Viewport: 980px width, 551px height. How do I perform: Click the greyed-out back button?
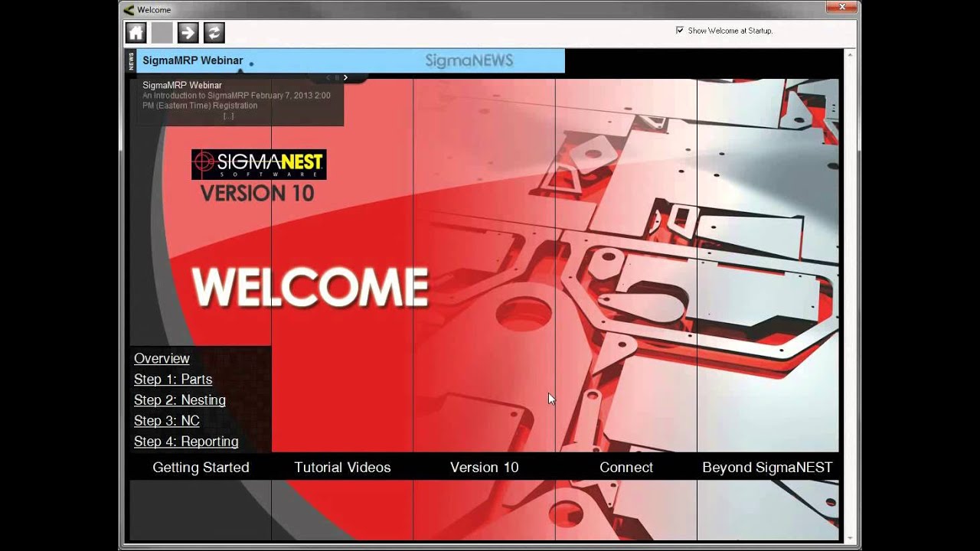(x=162, y=32)
